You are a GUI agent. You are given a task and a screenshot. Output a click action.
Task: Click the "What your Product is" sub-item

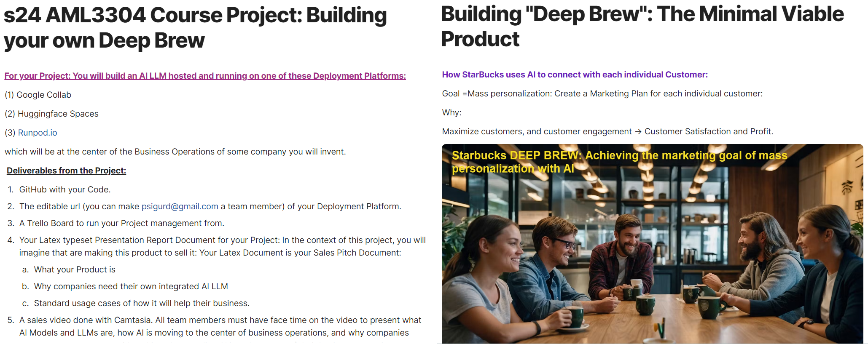pos(75,269)
